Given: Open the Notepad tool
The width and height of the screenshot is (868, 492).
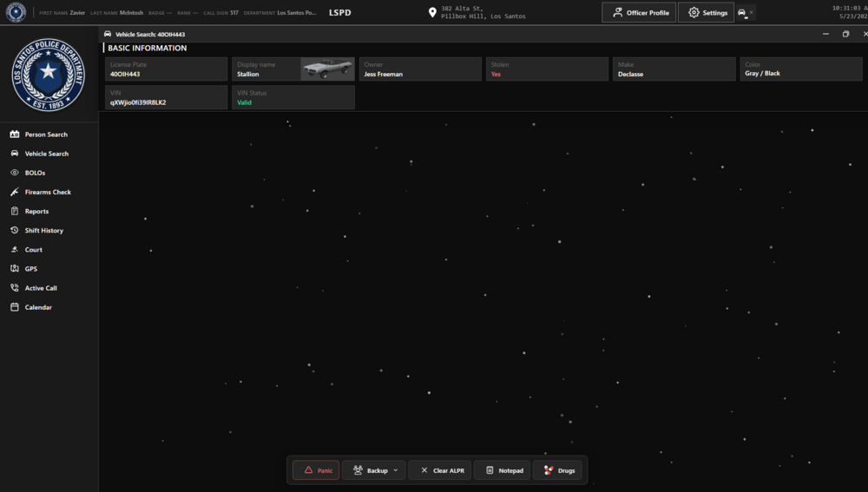Looking at the screenshot, I should 503,470.
